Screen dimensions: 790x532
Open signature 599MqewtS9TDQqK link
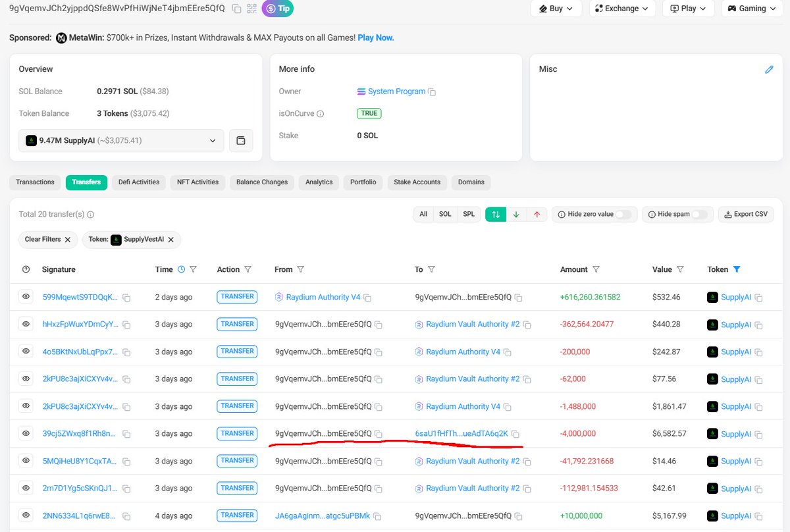point(80,297)
